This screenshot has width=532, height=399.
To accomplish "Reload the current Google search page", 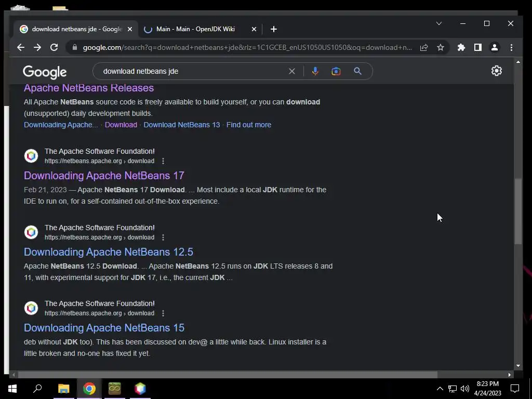I will click(54, 47).
